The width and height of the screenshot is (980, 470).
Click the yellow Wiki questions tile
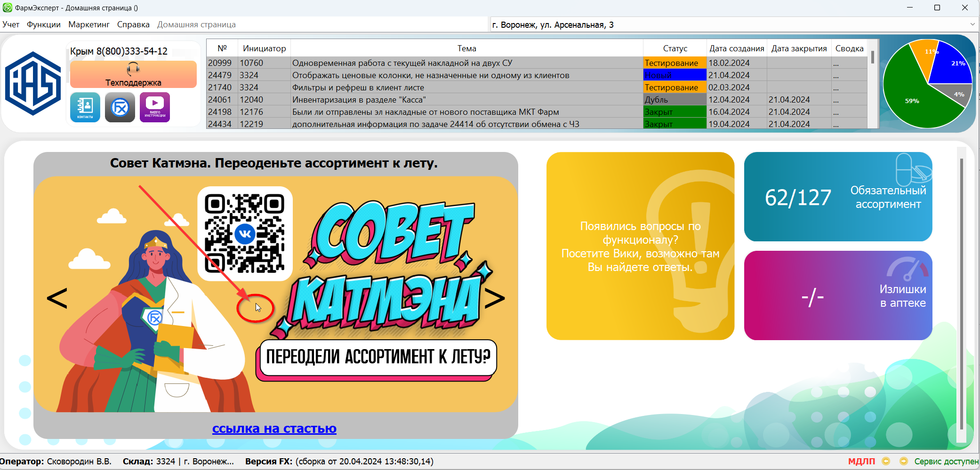[640, 246]
